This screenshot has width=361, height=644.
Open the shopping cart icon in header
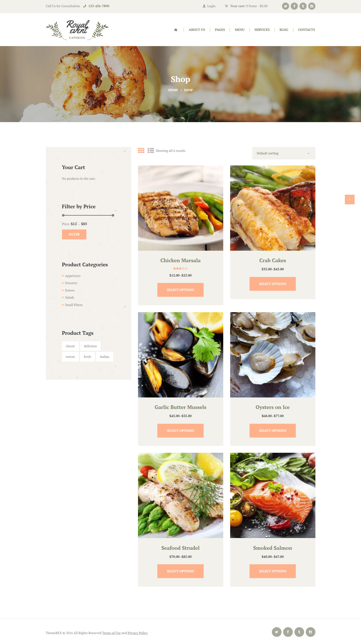point(226,6)
